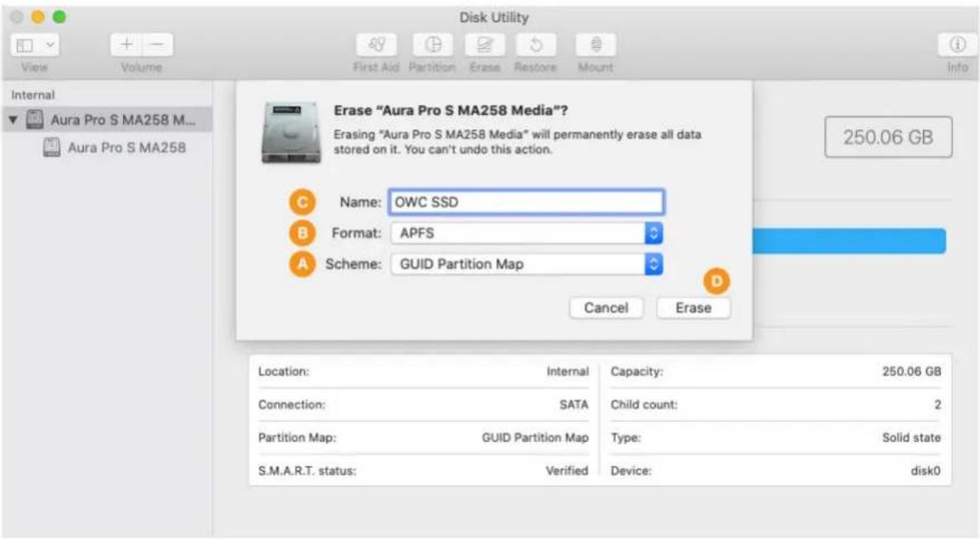980x539 pixels.
Task: Click the Capacity value 250.06 GB in table
Action: click(x=911, y=371)
